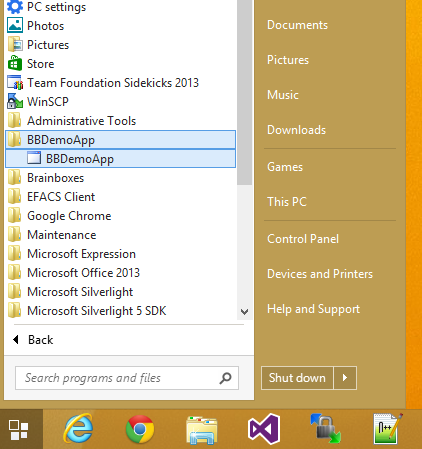Open Visual Studio from the taskbar
The width and height of the screenshot is (422, 449).
coord(264,429)
